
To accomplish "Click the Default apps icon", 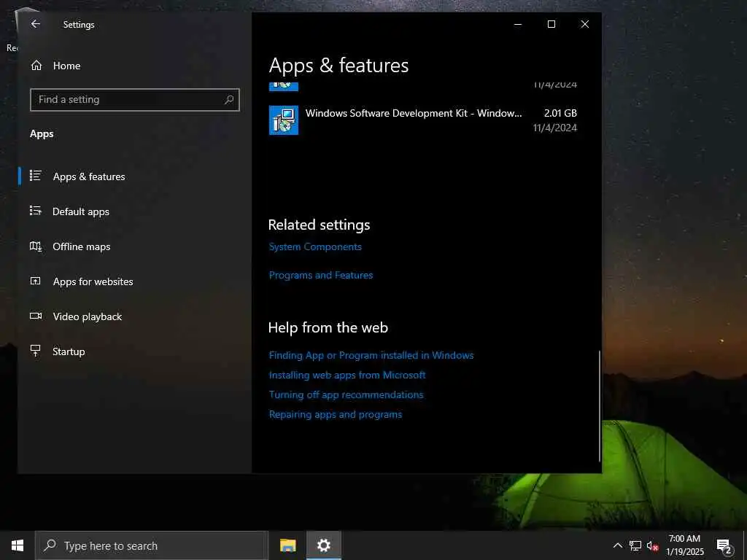I will (x=36, y=211).
